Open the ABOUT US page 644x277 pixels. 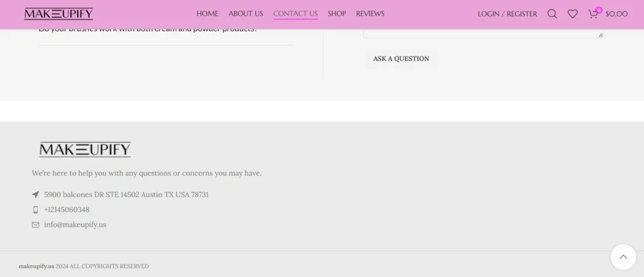pos(246,14)
